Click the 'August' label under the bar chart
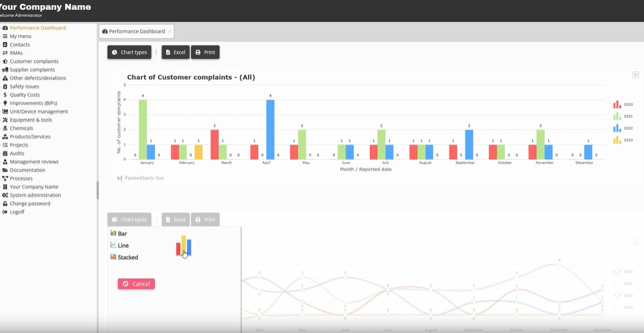The image size is (644, 333). 425,163
